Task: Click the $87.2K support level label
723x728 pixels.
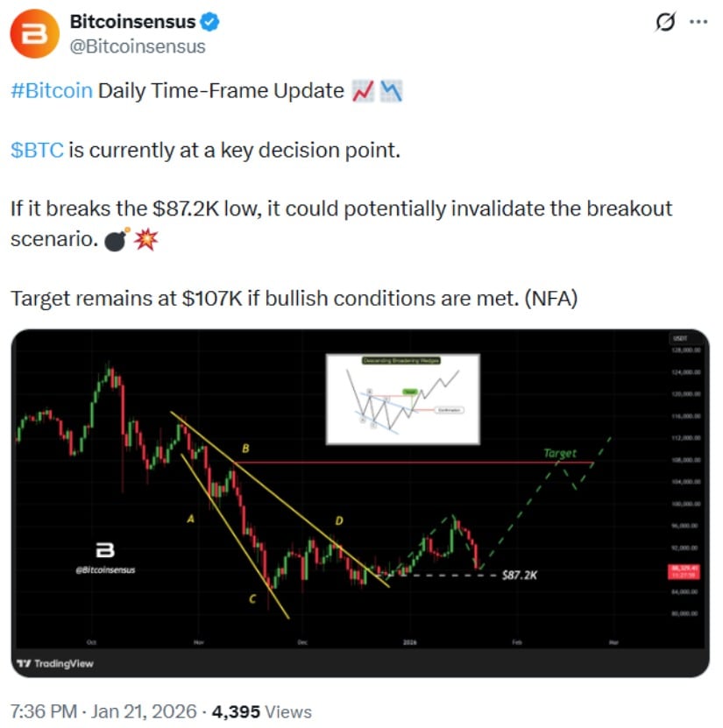Action: pyautogui.click(x=521, y=575)
